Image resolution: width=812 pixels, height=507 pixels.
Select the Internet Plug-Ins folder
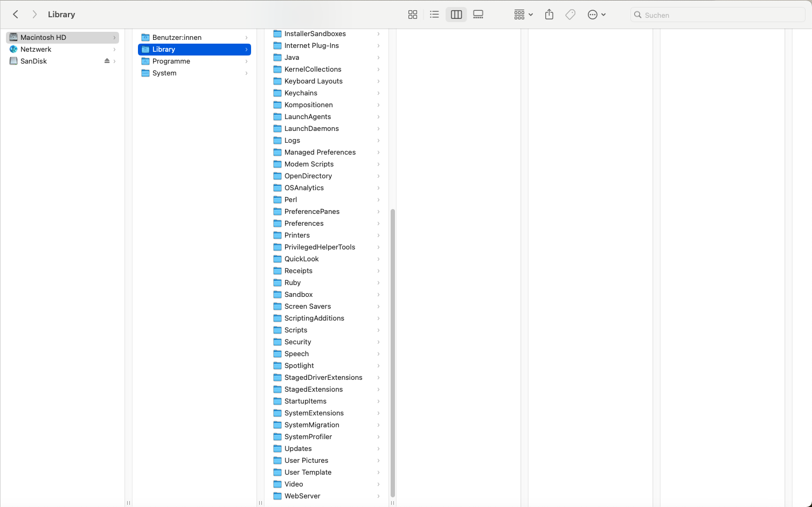pyautogui.click(x=327, y=45)
